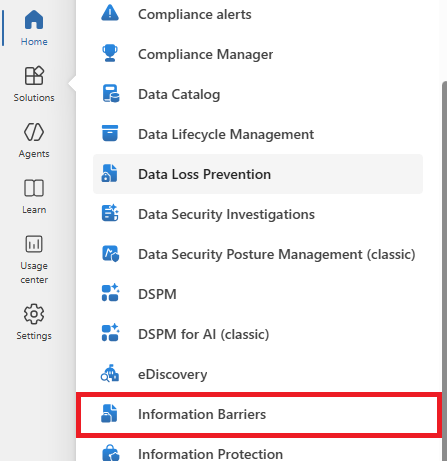The width and height of the screenshot is (447, 465).
Task: Open the Agents icon in sidebar
Action: (x=34, y=132)
